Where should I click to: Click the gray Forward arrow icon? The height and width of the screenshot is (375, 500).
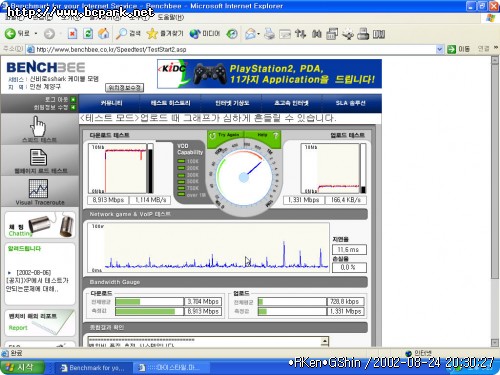click(x=49, y=34)
